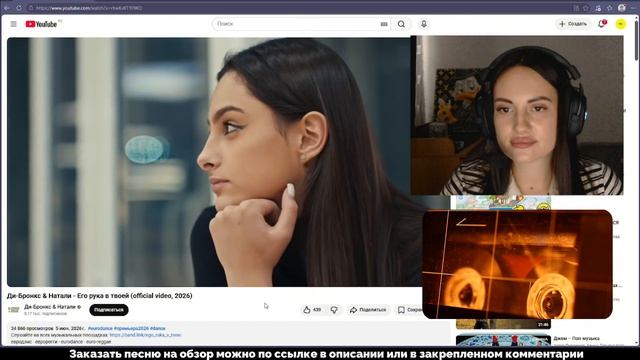
Task: Bookmark the page with the star icon
Action: tap(586, 8)
